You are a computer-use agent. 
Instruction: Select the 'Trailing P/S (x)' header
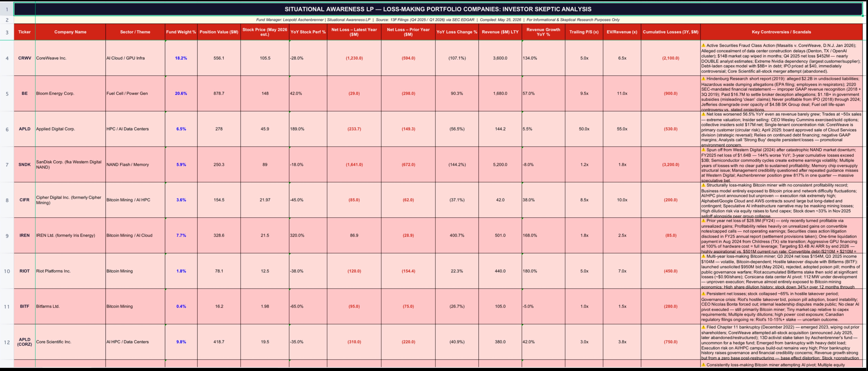(584, 32)
